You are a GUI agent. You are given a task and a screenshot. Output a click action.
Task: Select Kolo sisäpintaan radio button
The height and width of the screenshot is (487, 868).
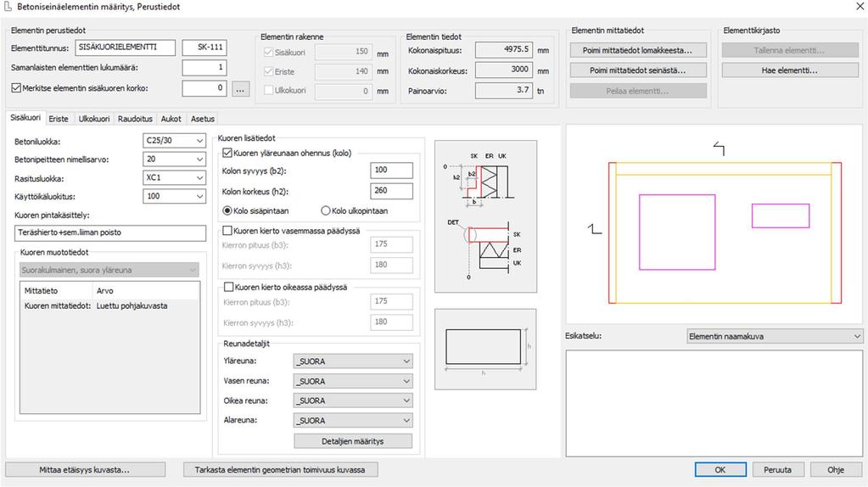pos(227,211)
